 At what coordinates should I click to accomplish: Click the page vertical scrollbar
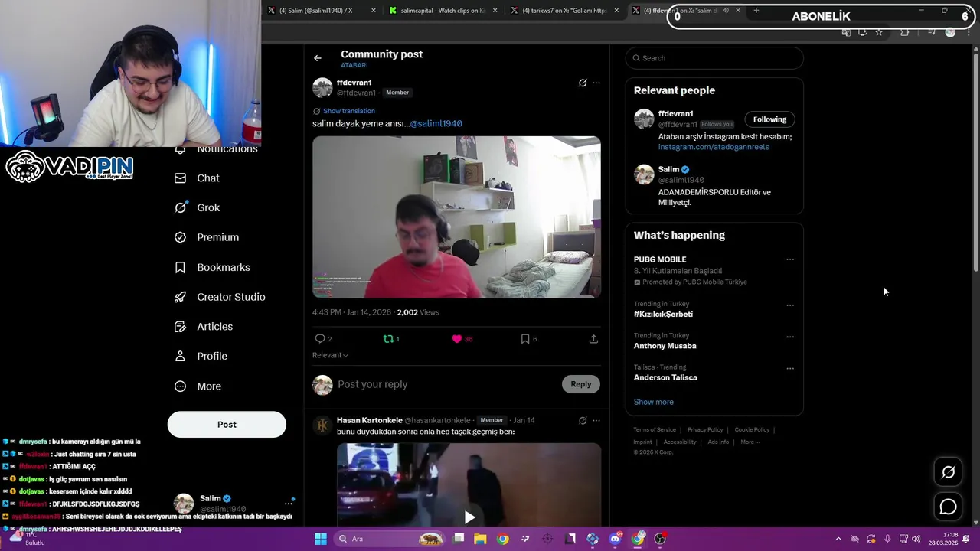(x=975, y=165)
